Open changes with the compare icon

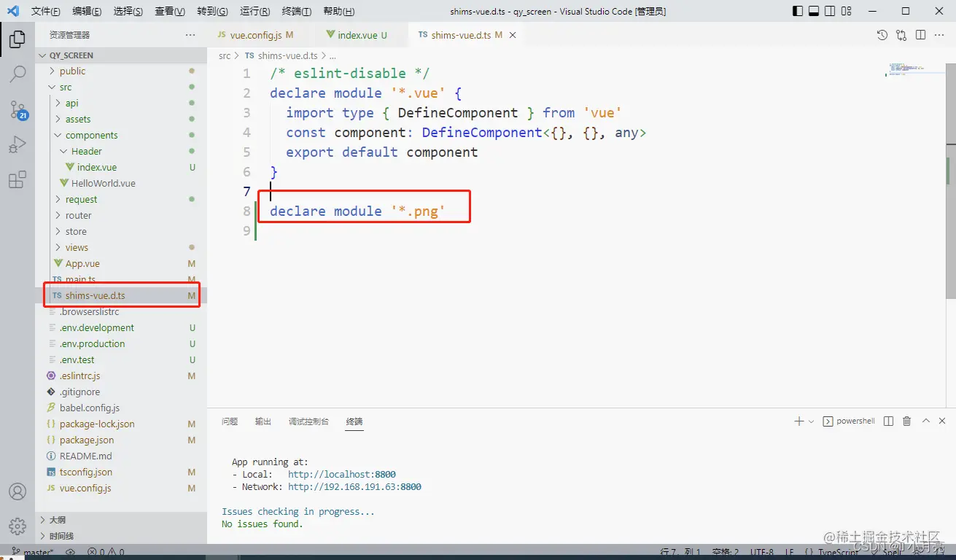(x=901, y=35)
